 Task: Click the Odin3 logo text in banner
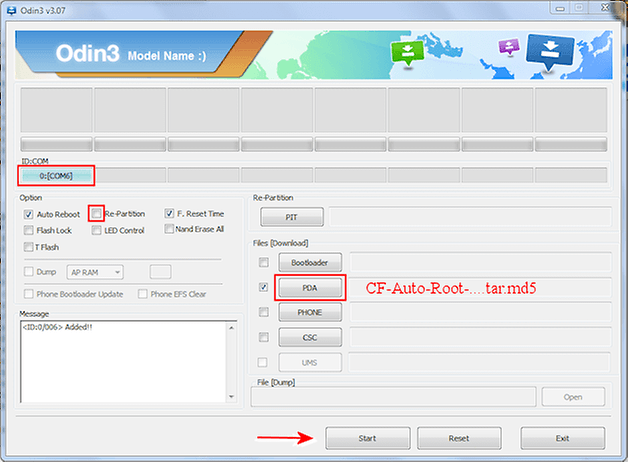88,53
